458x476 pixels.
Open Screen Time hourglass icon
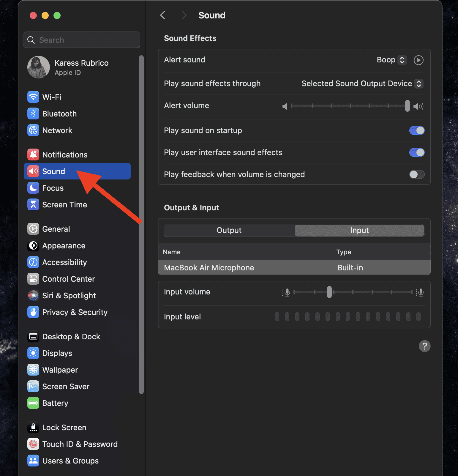[33, 204]
